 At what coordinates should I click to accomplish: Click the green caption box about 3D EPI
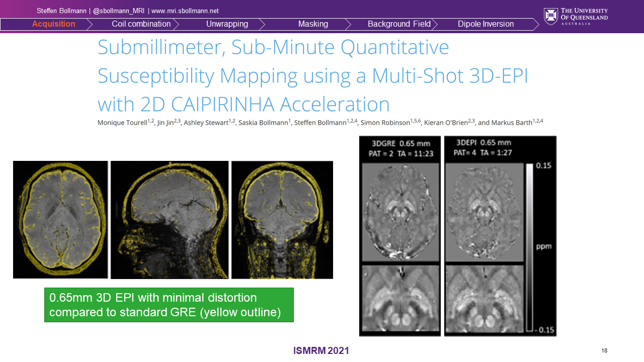169,305
